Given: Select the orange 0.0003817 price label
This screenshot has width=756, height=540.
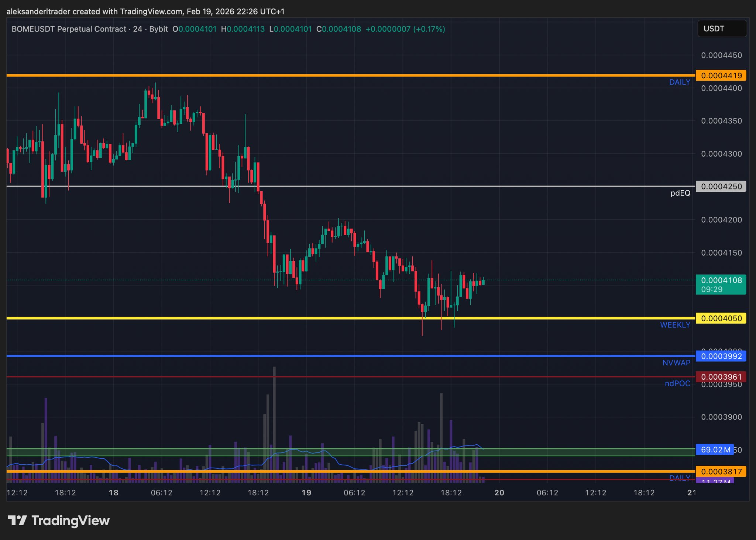Looking at the screenshot, I should pos(721,472).
